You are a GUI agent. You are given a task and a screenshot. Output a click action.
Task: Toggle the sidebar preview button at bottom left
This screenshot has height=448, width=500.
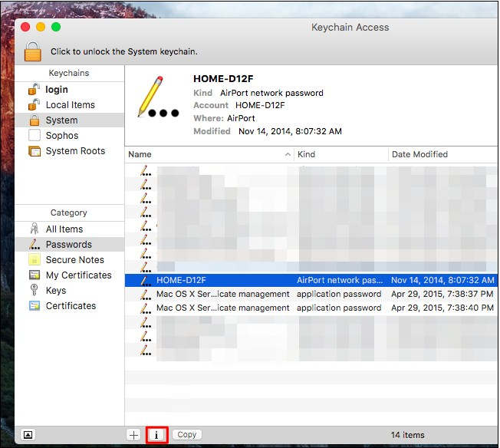point(28,435)
